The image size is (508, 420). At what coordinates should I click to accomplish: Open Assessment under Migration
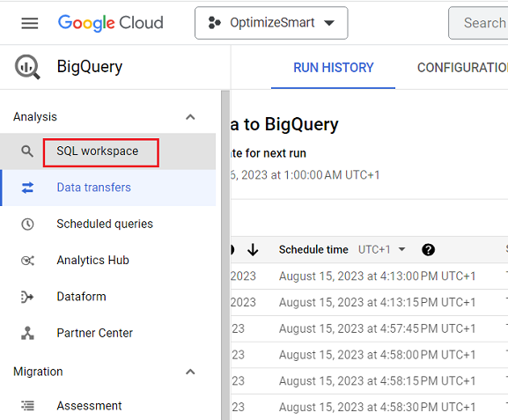pyautogui.click(x=108, y=406)
